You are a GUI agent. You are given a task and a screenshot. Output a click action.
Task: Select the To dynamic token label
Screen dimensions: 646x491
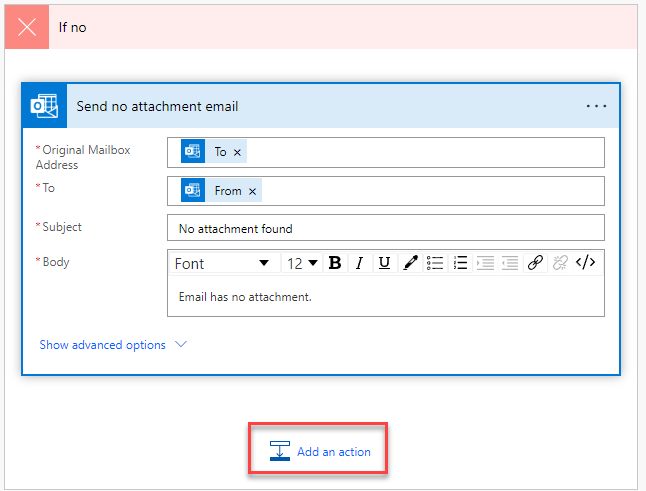click(220, 152)
